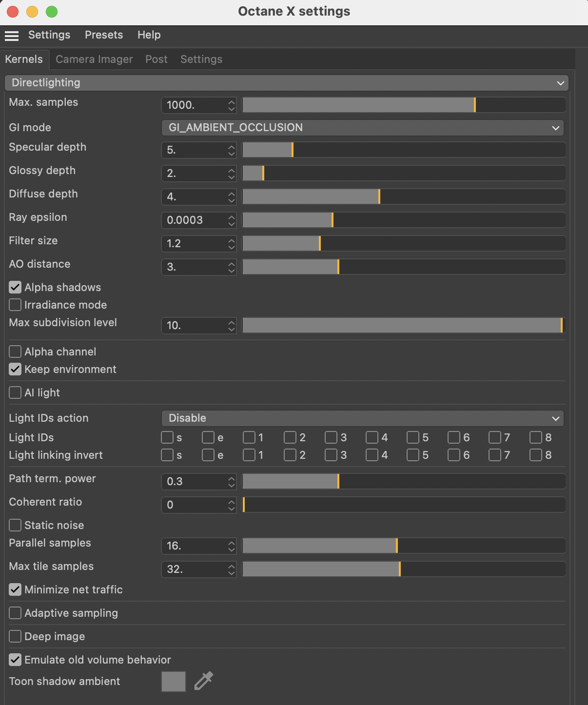
Task: Open the GI mode dropdown
Action: (x=362, y=127)
